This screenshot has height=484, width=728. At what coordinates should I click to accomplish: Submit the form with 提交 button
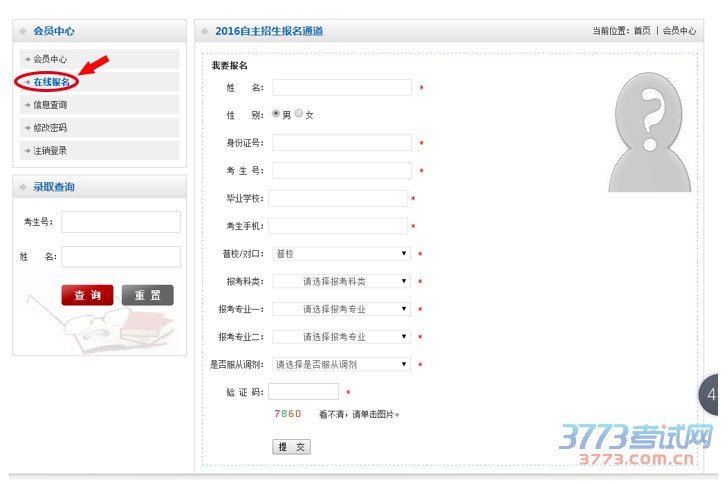click(291, 447)
